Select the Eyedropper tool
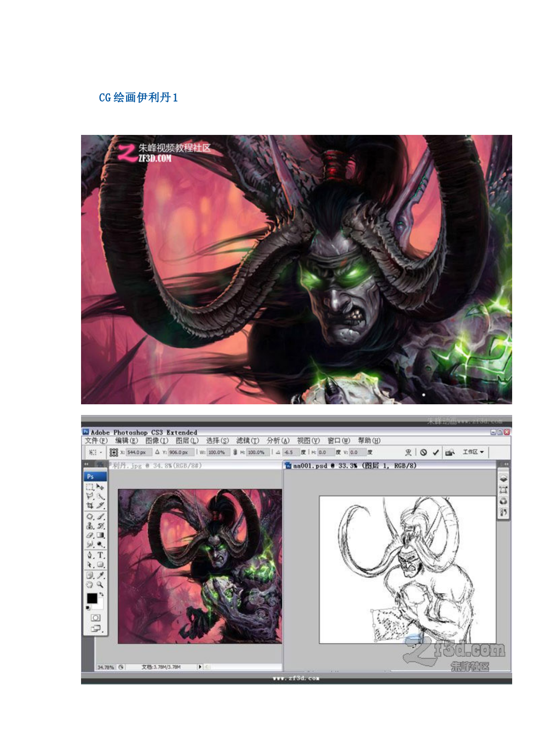The width and height of the screenshot is (535, 756). click(100, 575)
